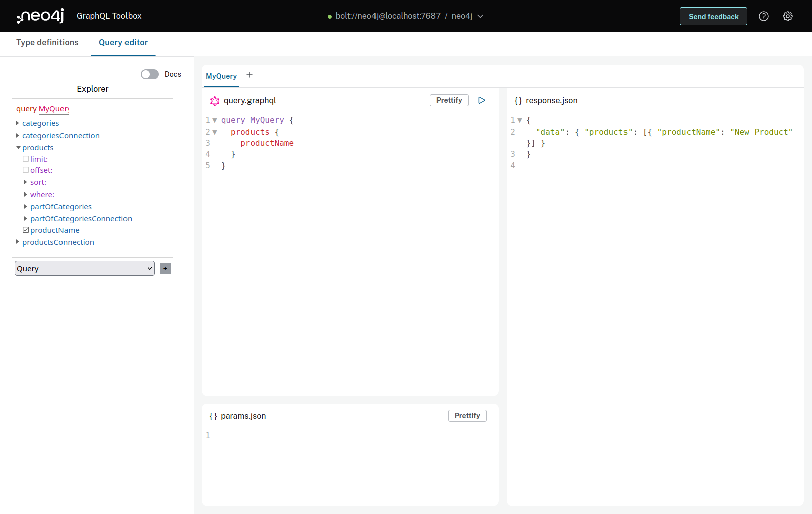Expand the categories tree node
This screenshot has height=514, width=812.
18,123
